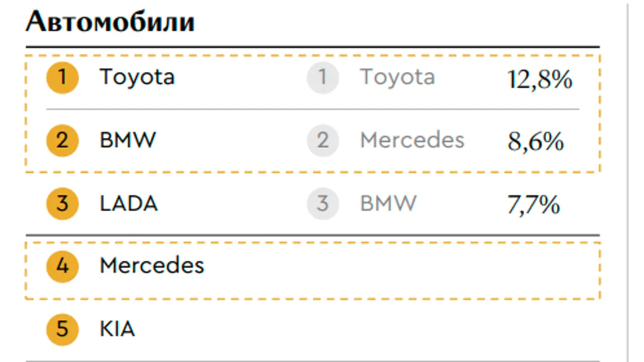Click the KIA brand name
The height and width of the screenshot is (362, 644).
click(x=117, y=329)
